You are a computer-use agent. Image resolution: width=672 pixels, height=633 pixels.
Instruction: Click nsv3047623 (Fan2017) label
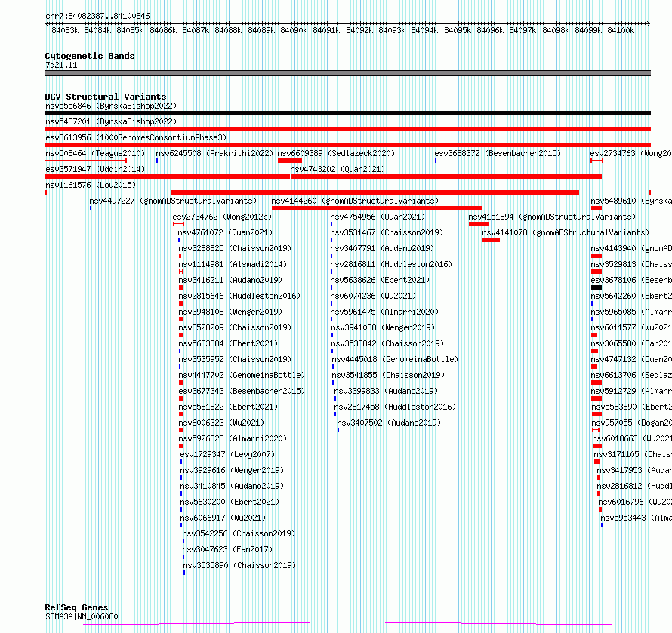(x=227, y=549)
